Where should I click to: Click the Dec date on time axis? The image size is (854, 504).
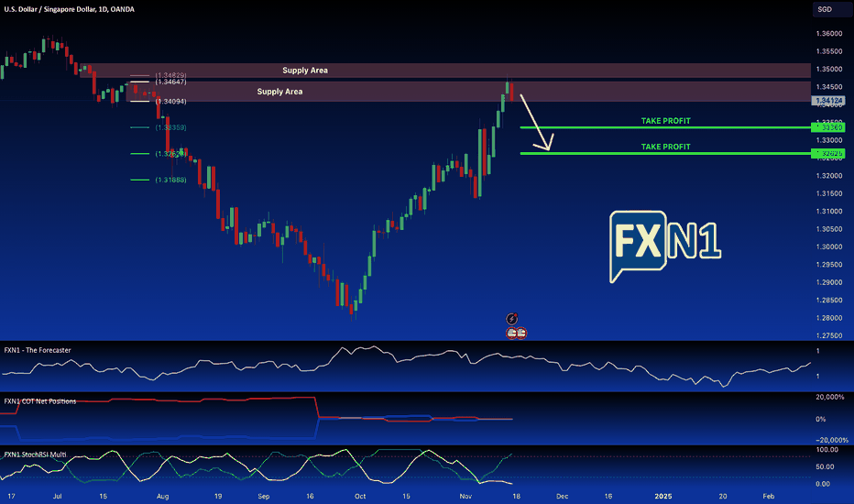point(562,497)
